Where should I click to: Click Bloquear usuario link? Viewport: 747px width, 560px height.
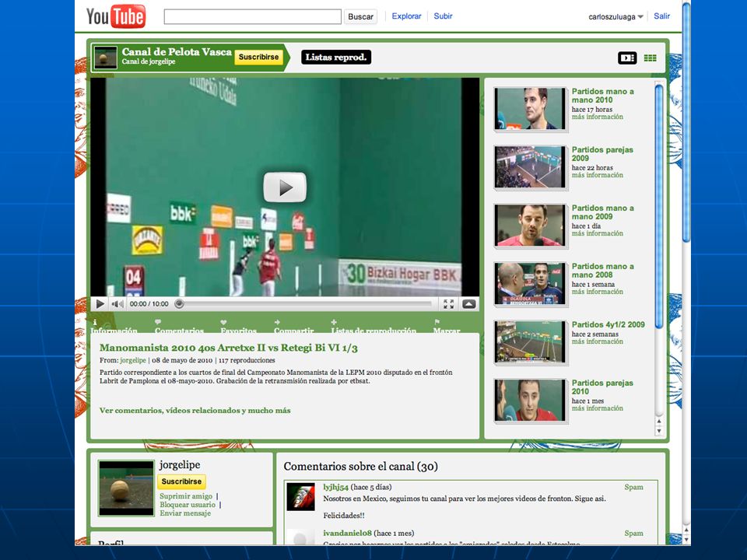click(x=188, y=505)
